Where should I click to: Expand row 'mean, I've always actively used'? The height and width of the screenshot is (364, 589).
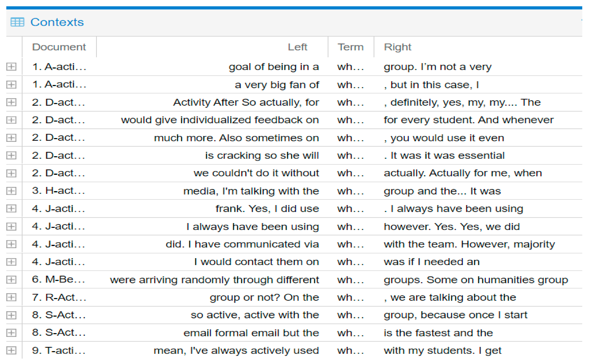(x=11, y=350)
